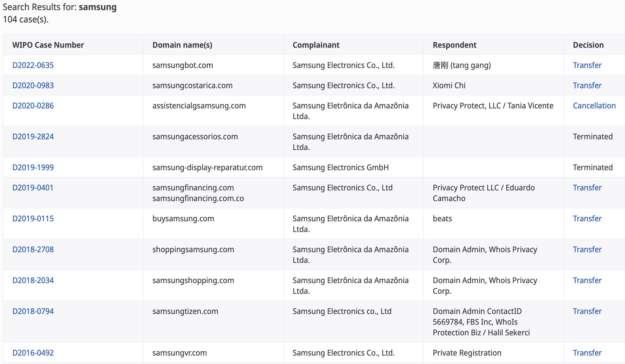Click Terminated status for samsung-display-reparatur.com

[593, 167]
